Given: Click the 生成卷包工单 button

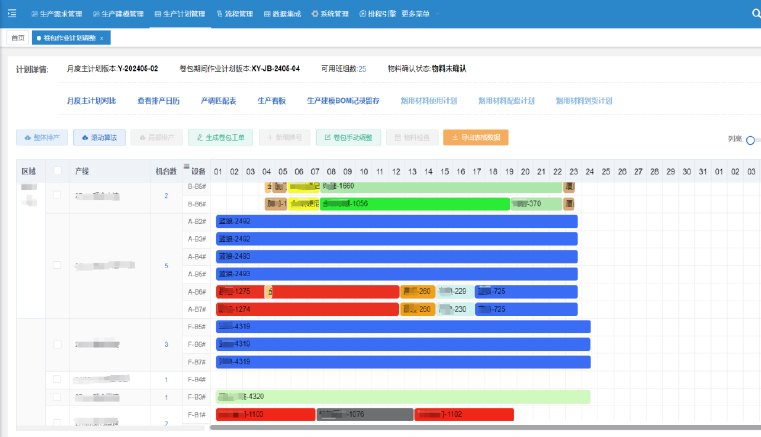Looking at the screenshot, I should pyautogui.click(x=220, y=137).
